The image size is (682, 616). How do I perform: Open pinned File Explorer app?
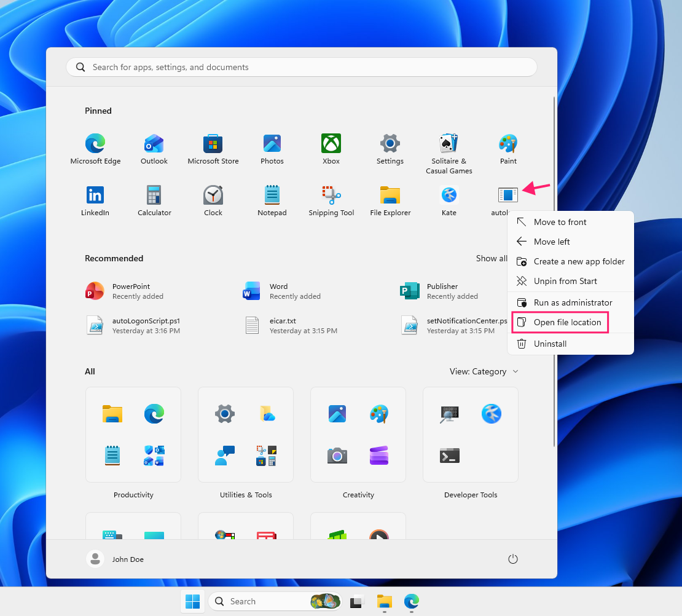click(x=390, y=200)
